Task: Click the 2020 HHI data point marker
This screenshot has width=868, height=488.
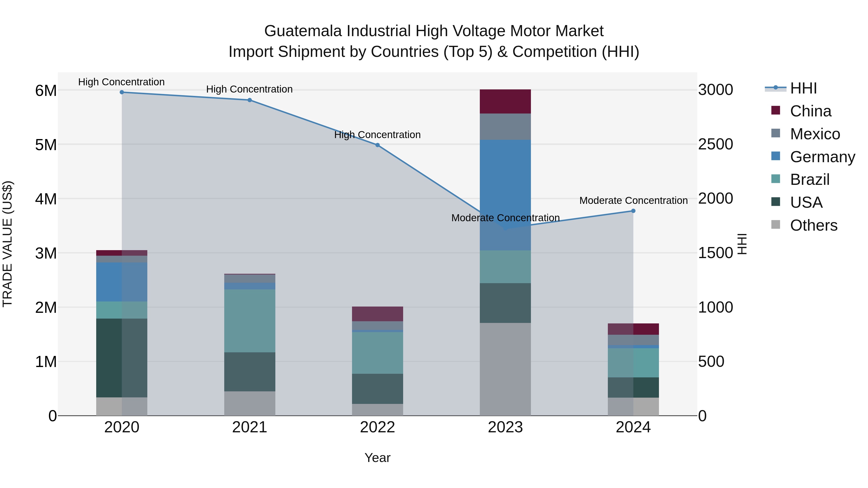Action: click(x=122, y=92)
